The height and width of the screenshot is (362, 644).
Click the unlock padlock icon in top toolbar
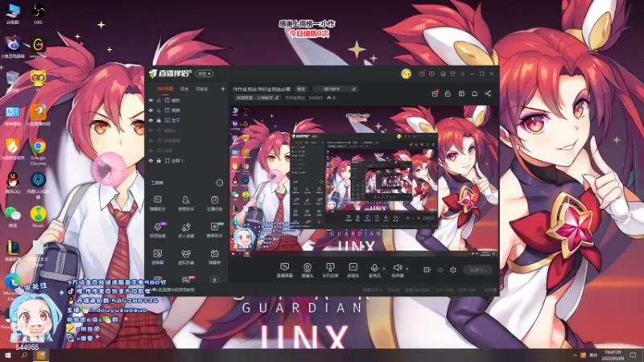point(448,93)
